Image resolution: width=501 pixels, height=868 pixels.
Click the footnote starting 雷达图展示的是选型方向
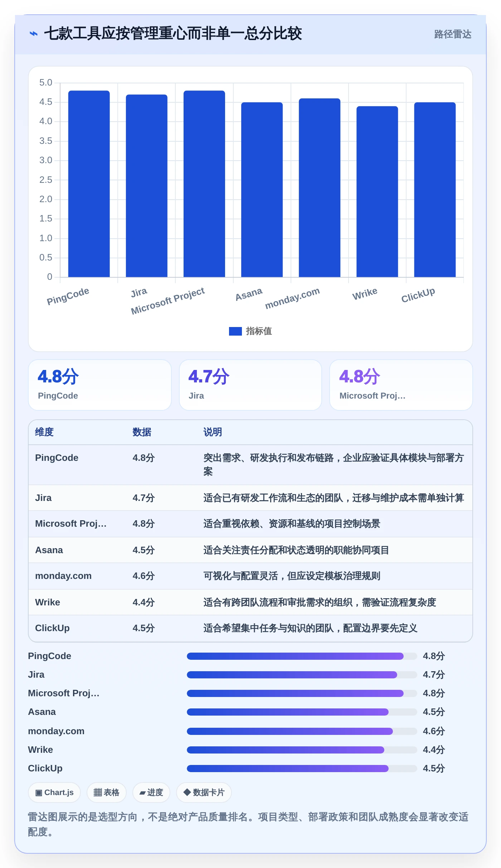(248, 824)
